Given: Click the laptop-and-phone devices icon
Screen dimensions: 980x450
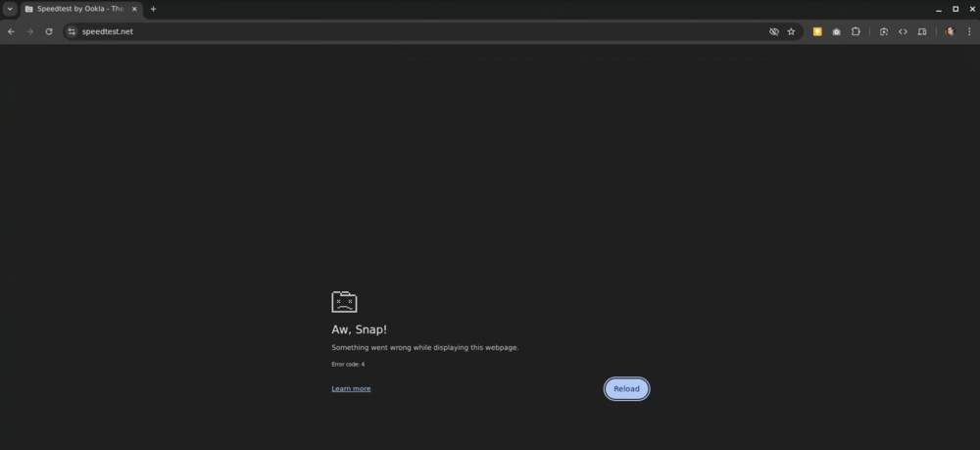Looking at the screenshot, I should click(x=922, y=31).
